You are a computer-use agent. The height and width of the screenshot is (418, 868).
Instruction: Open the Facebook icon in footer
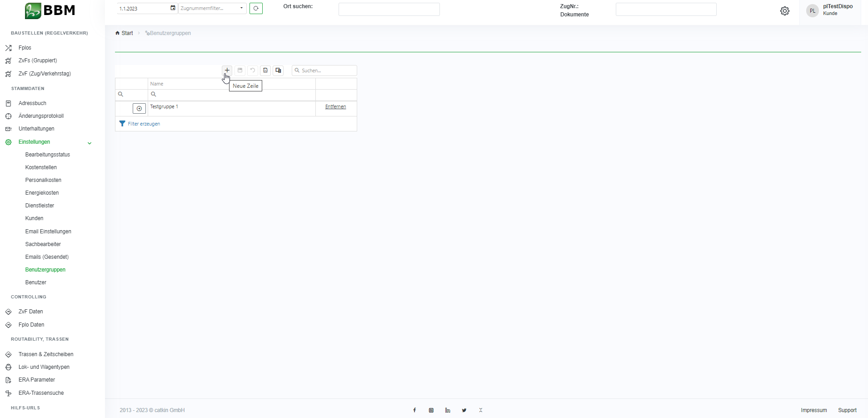(x=414, y=410)
